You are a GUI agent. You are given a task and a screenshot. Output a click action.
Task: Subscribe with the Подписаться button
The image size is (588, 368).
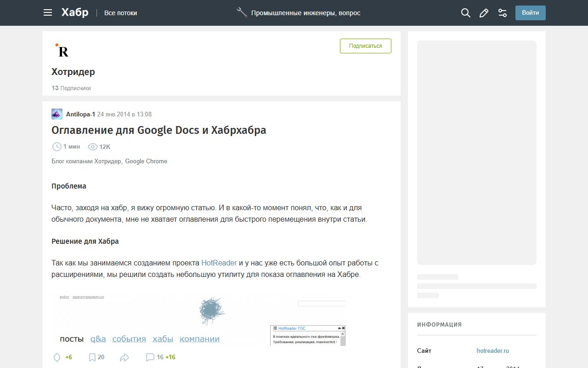366,46
